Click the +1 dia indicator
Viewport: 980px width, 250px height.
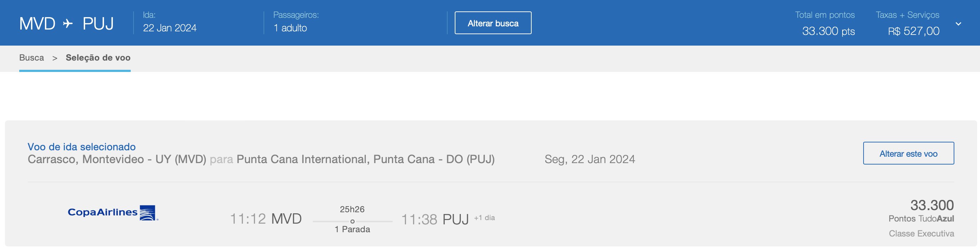[484, 218]
